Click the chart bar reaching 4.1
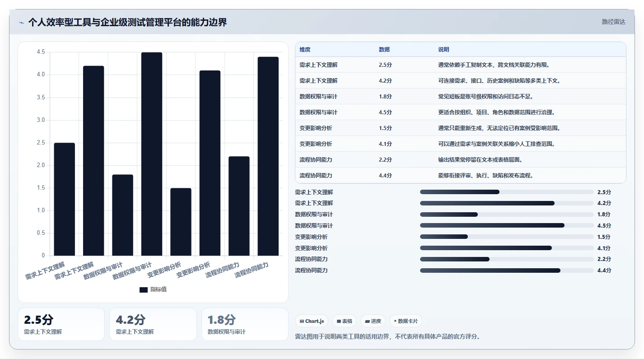This screenshot has width=644, height=359. (x=210, y=163)
